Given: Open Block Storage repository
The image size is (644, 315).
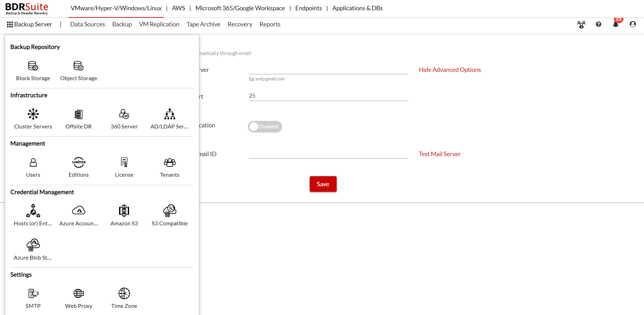Looking at the screenshot, I should 33,71.
